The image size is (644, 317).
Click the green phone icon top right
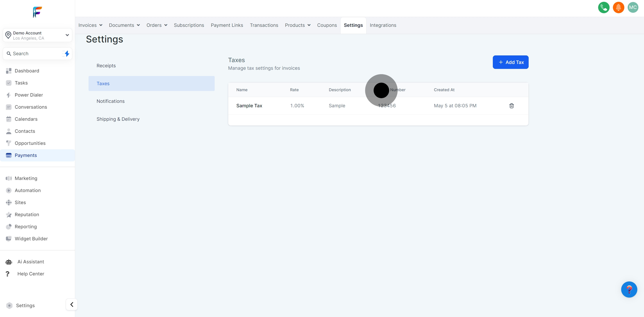[x=604, y=8]
